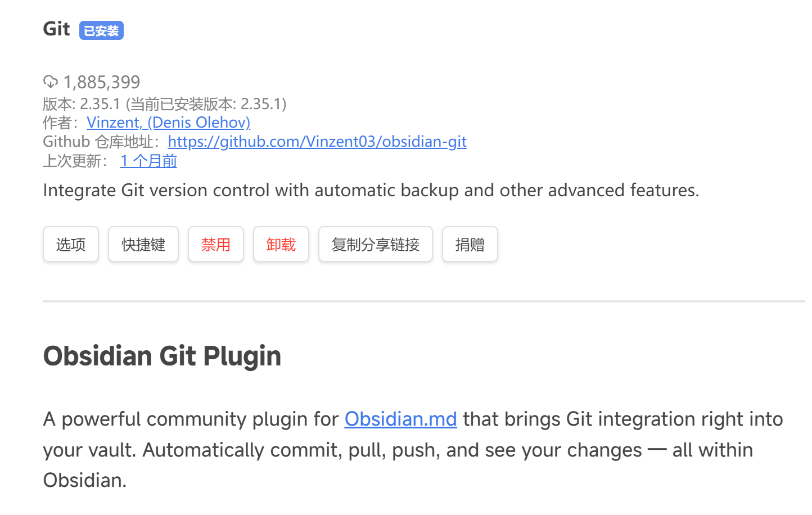
Task: Open author link Vinzent (Denis Olehov)
Action: [x=168, y=123]
